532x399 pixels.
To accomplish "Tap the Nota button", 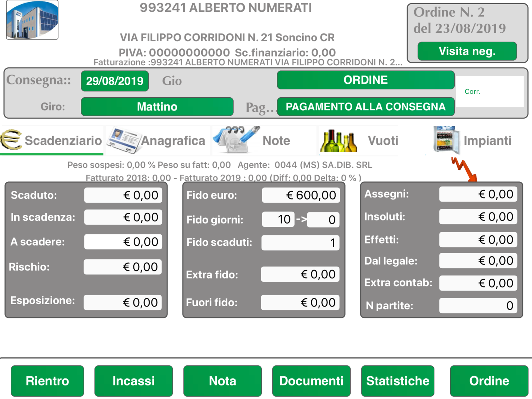I will coord(222,381).
